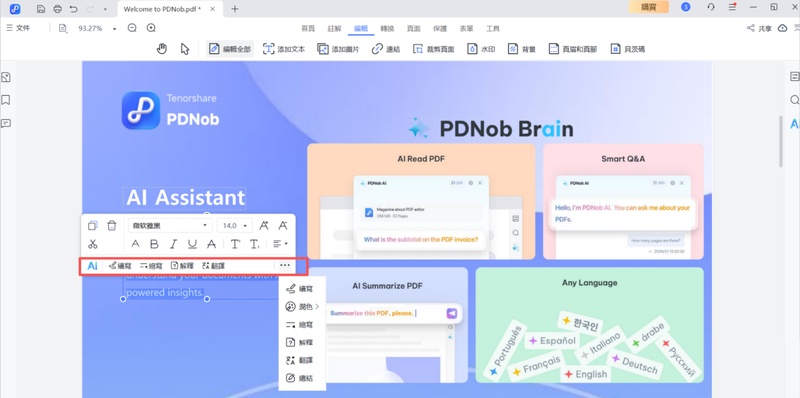Open the 微软雅黑 font dropdown
The width and height of the screenshot is (800, 398).
click(170, 226)
